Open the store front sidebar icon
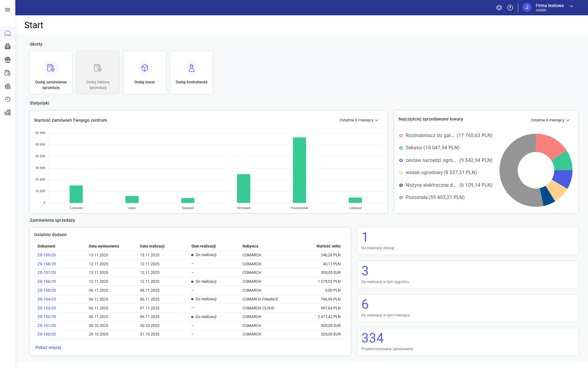This screenshot has width=588, height=368. click(8, 60)
